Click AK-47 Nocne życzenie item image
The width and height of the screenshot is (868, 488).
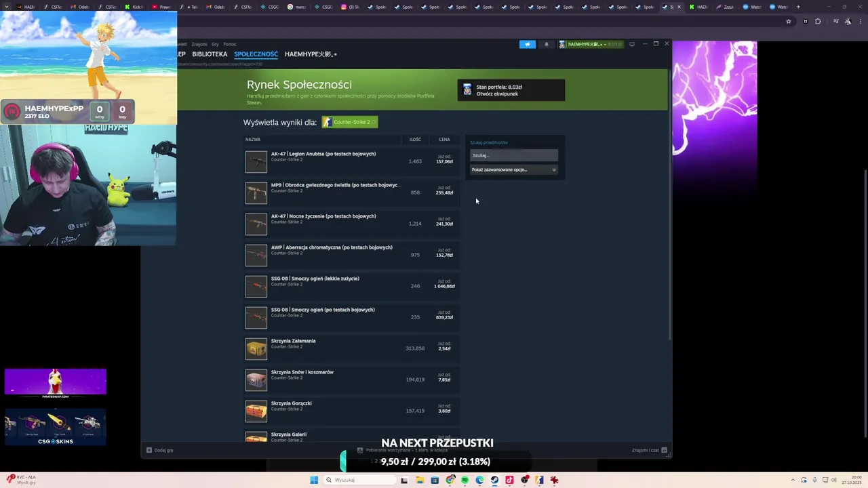[256, 224]
